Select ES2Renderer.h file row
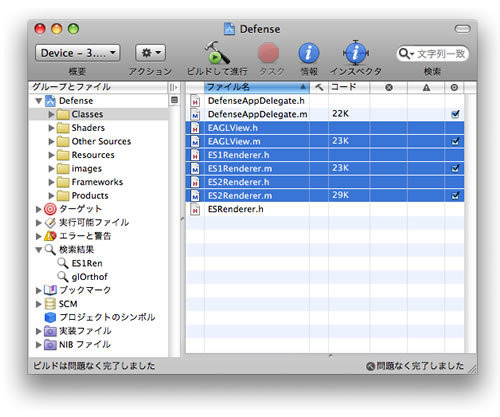This screenshot has height=417, width=500. tap(325, 182)
